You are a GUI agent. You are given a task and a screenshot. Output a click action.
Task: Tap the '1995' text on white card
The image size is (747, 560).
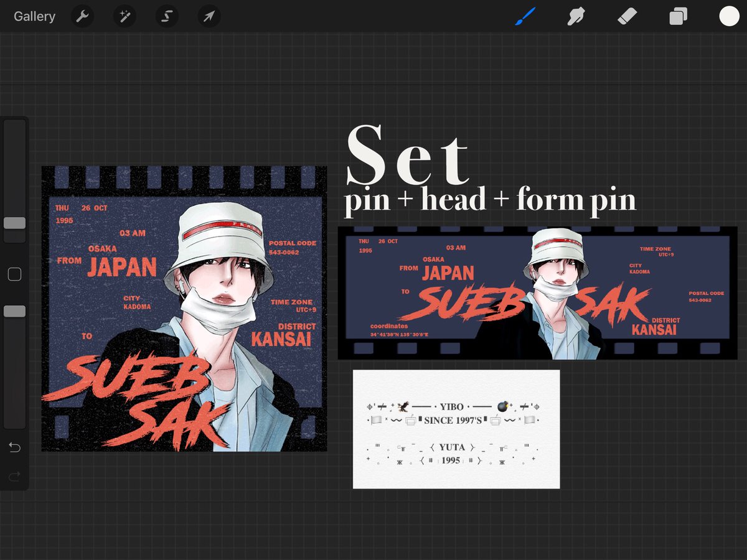[451, 460]
